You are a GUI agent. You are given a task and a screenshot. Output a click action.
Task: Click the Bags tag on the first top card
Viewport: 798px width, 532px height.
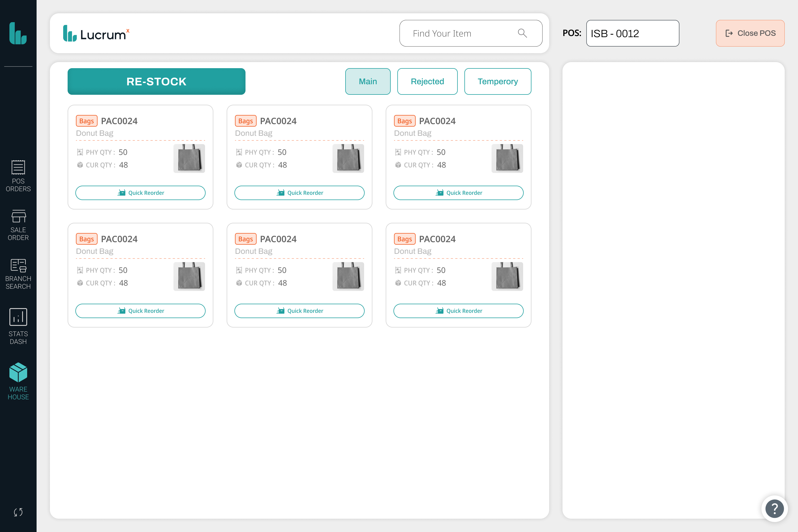tap(86, 121)
